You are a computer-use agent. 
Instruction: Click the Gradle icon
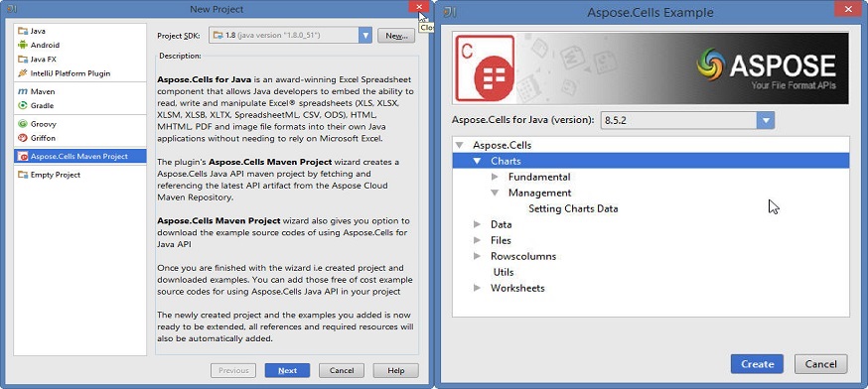[23, 105]
